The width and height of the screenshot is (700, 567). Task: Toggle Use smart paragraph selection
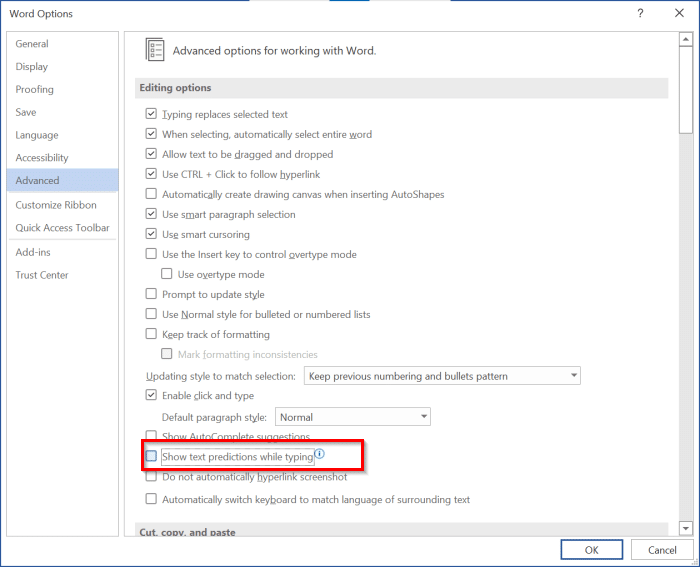(x=151, y=214)
